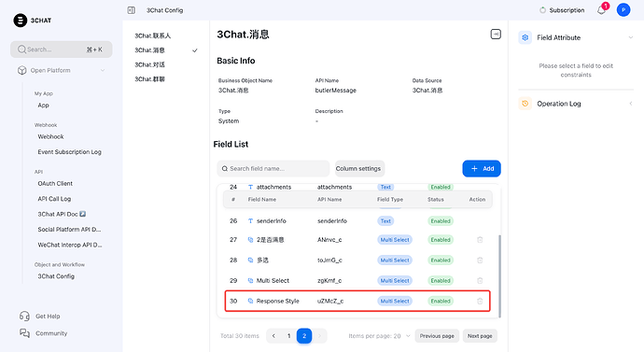This screenshot has width=644, height=352.
Task: Open OAuth Client page
Action: [x=55, y=183]
